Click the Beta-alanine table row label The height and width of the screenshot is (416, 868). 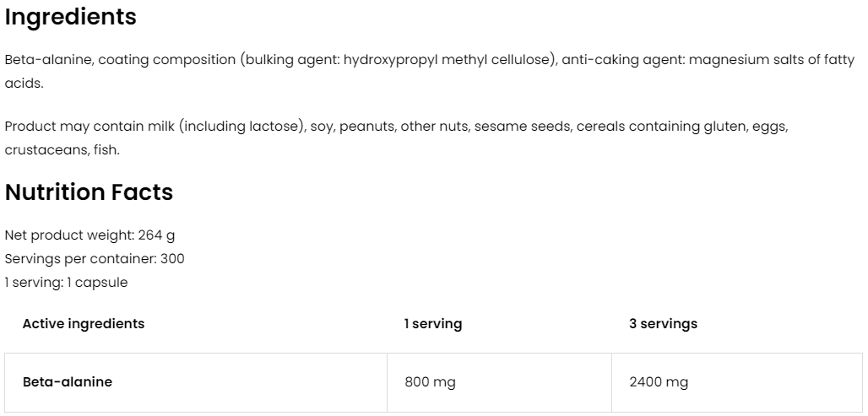coord(68,381)
